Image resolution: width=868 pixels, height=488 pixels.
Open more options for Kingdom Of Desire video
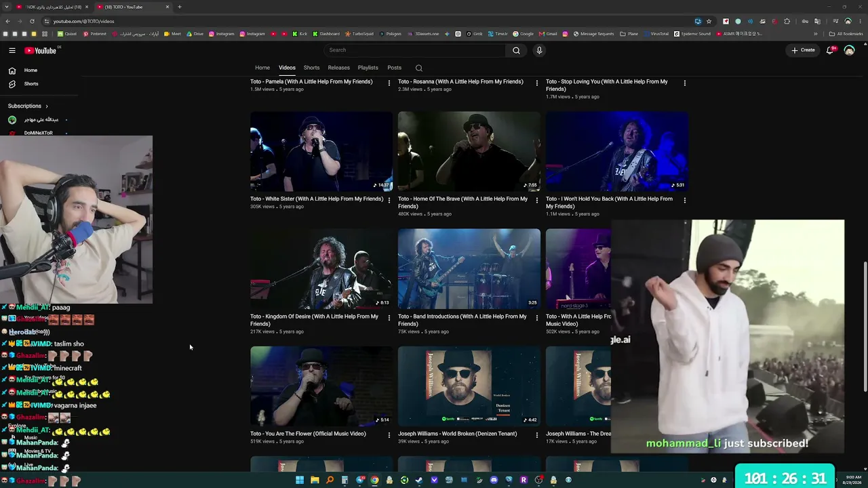[389, 317]
